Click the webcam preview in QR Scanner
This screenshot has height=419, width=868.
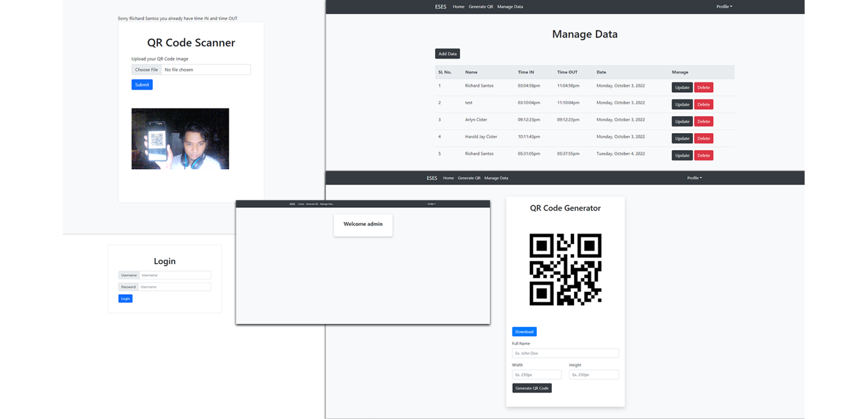pyautogui.click(x=180, y=139)
